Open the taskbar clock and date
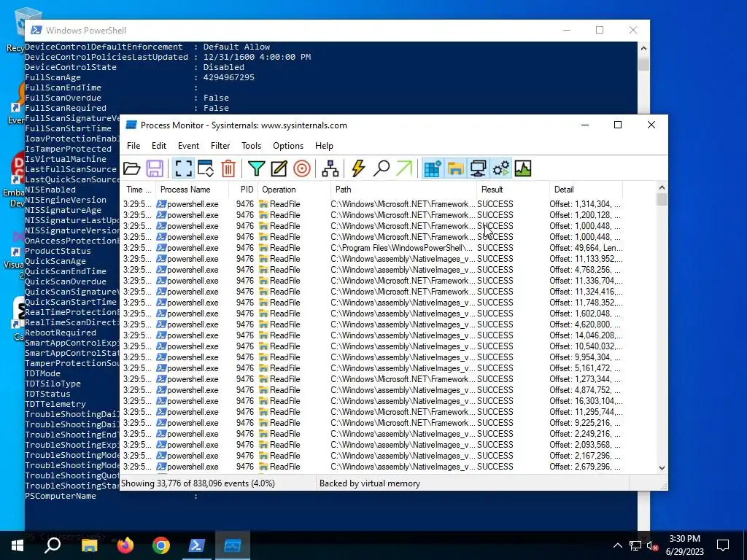This screenshot has width=747, height=560. [684, 545]
